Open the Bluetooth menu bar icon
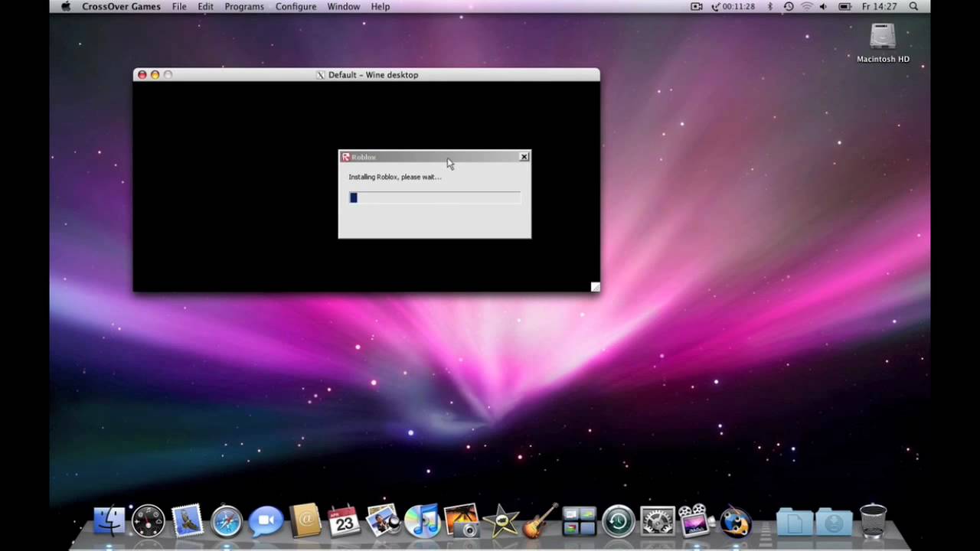The image size is (980, 551). tap(770, 6)
